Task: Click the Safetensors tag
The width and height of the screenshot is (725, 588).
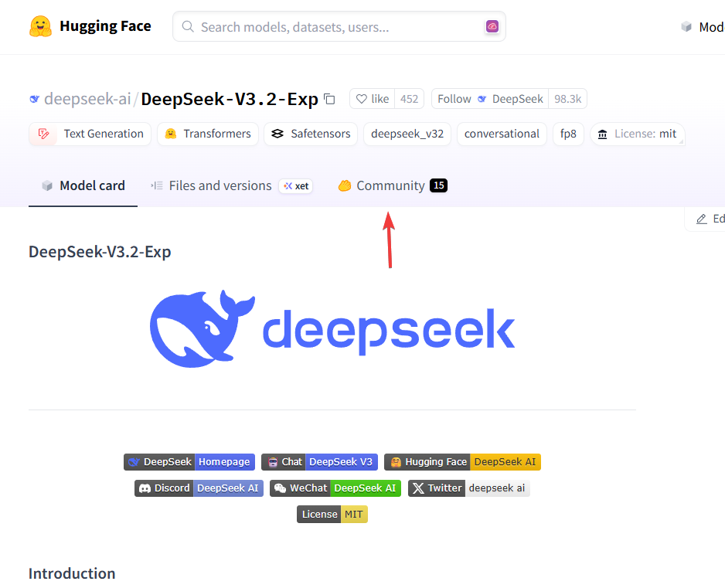Action: (311, 134)
